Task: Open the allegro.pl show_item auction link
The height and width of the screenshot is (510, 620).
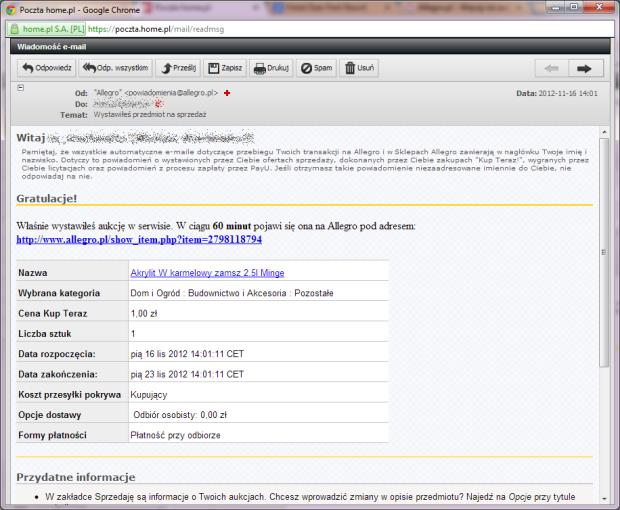Action: 139,240
